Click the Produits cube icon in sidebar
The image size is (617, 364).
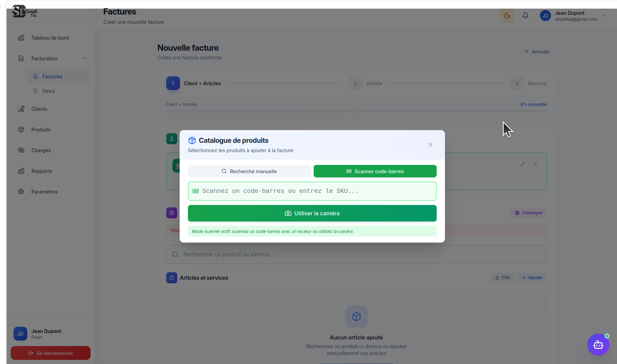pos(21,129)
